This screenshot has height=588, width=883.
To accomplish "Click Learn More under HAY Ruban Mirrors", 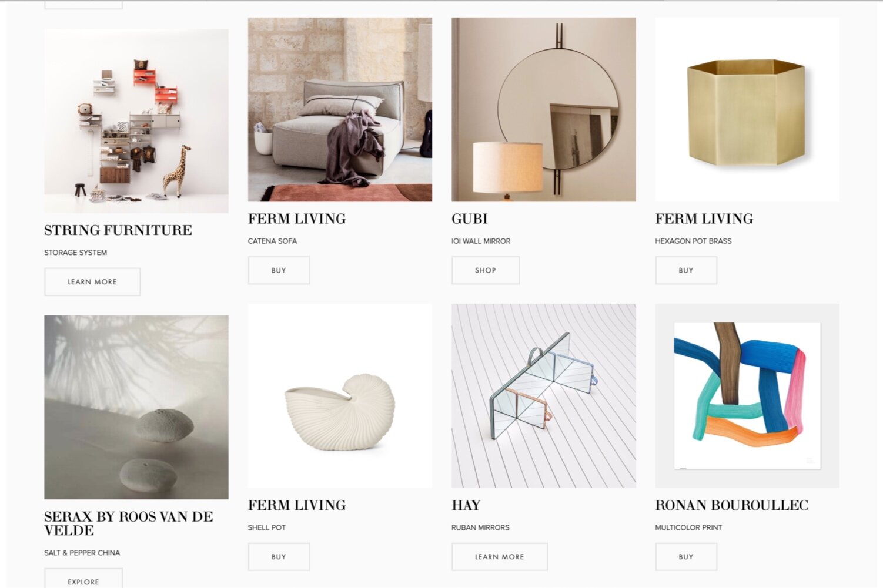I will [500, 557].
